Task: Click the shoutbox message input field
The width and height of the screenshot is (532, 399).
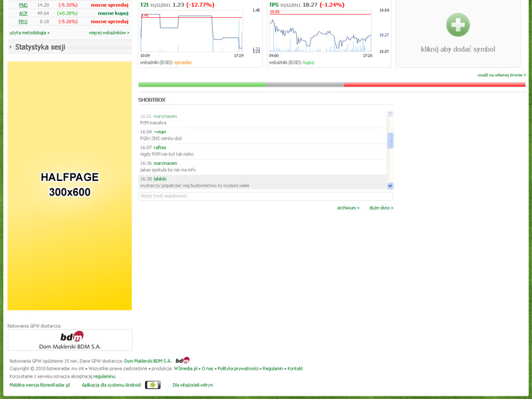Action: coord(265,196)
